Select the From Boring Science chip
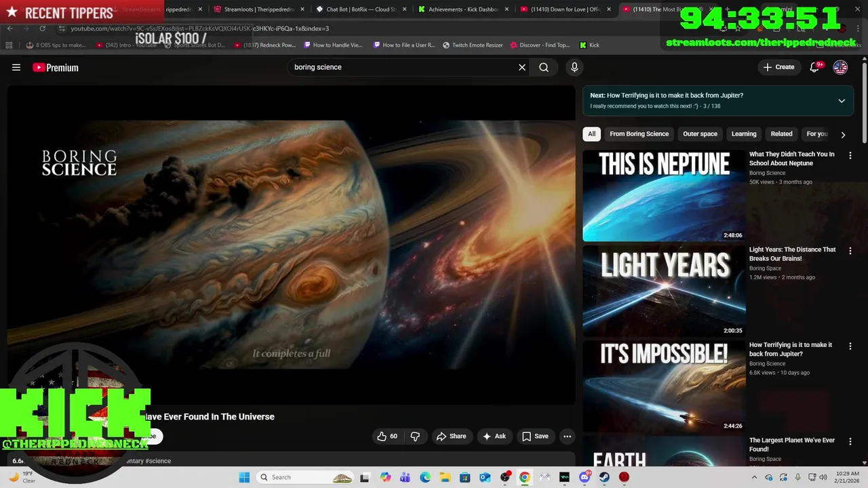The width and height of the screenshot is (868, 488). (x=639, y=134)
